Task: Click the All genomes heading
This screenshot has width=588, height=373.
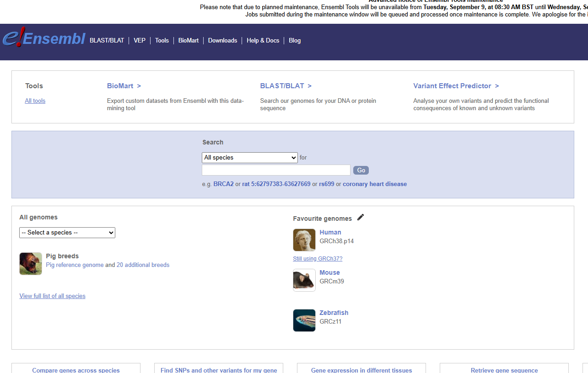Action: pos(38,217)
